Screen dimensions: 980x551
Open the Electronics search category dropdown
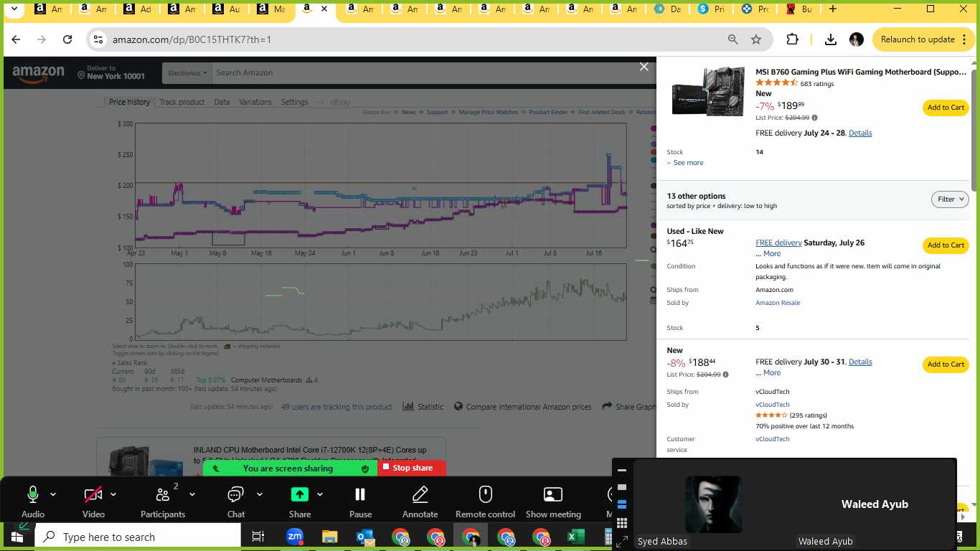pos(187,72)
